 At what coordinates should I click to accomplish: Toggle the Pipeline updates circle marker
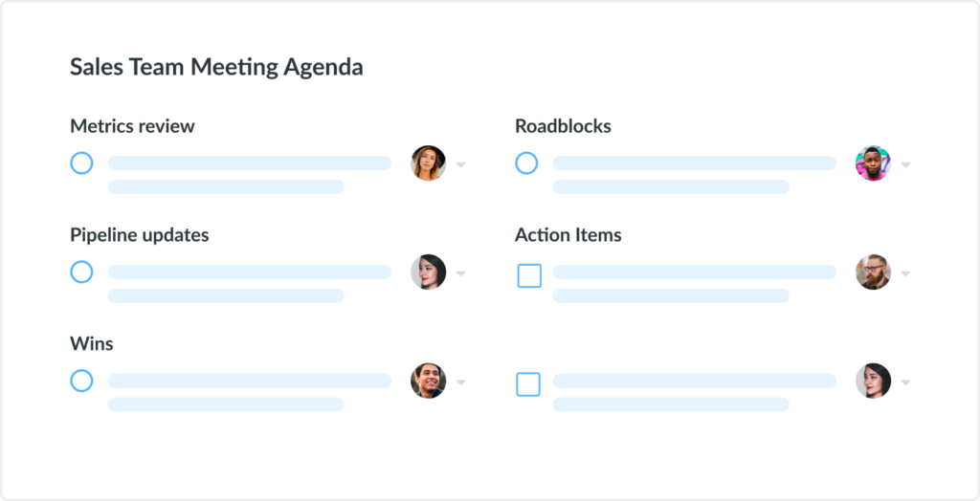coord(81,272)
